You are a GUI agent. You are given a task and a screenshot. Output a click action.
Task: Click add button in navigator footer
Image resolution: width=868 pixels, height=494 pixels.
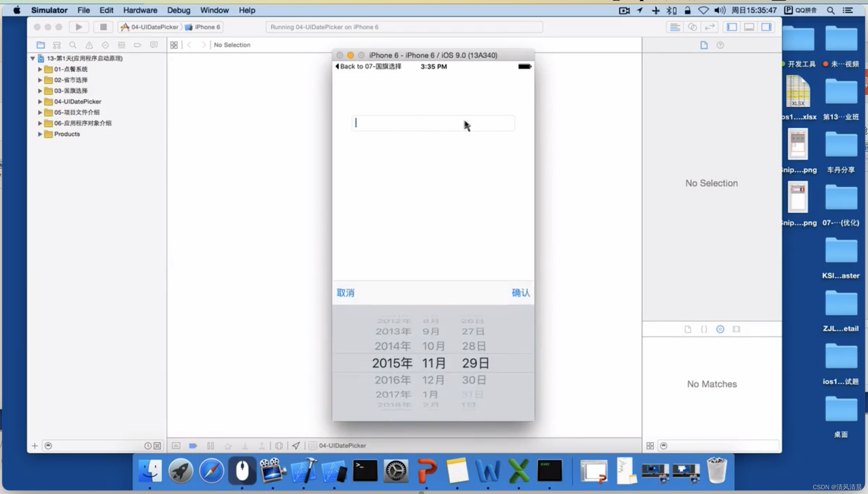pyautogui.click(x=35, y=446)
